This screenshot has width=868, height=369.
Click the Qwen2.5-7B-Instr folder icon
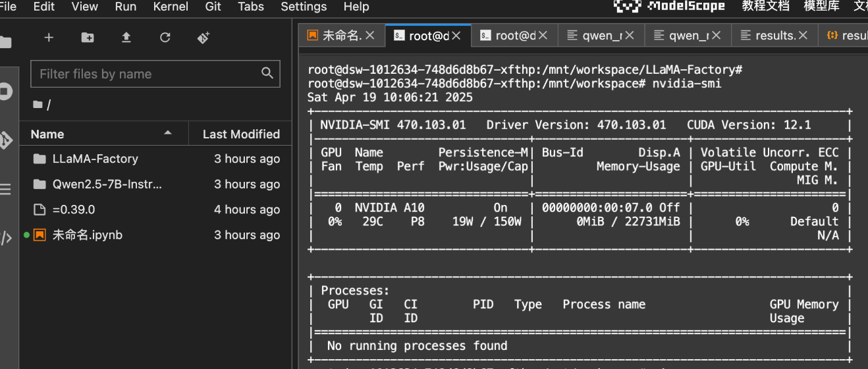coord(40,184)
